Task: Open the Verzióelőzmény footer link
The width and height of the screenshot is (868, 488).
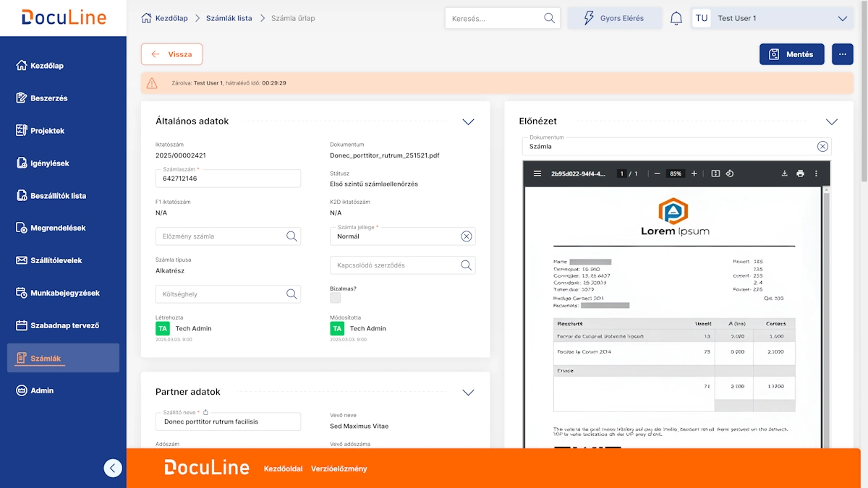Action: click(339, 468)
